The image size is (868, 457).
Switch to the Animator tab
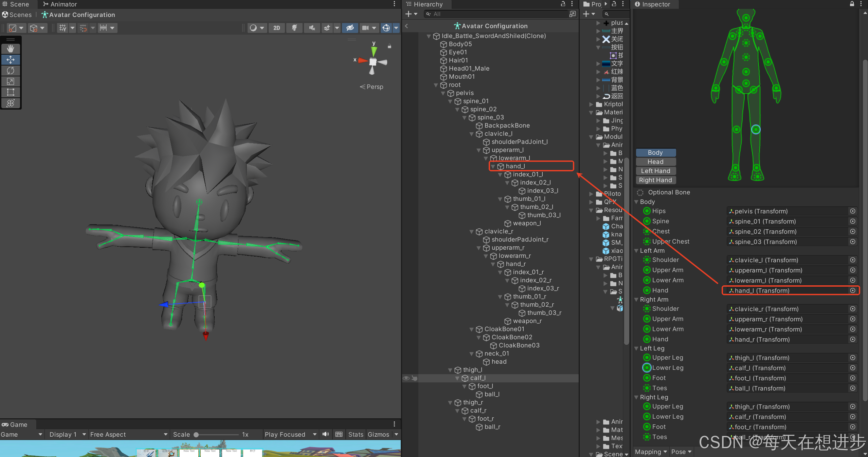(60, 4)
